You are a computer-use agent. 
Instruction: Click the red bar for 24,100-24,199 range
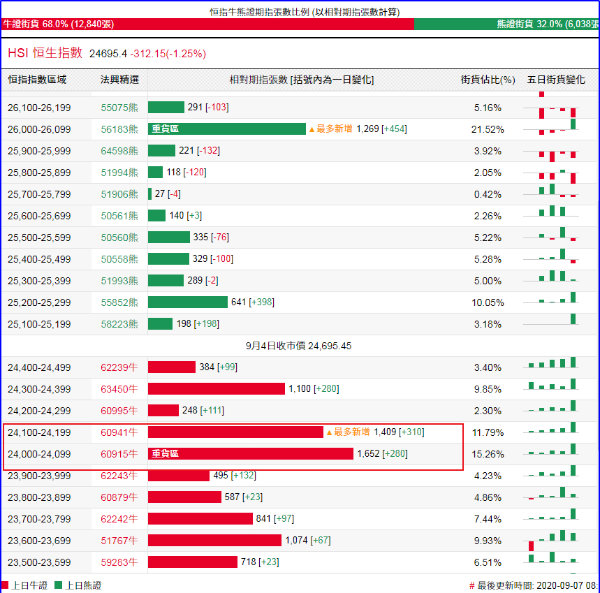(x=236, y=432)
